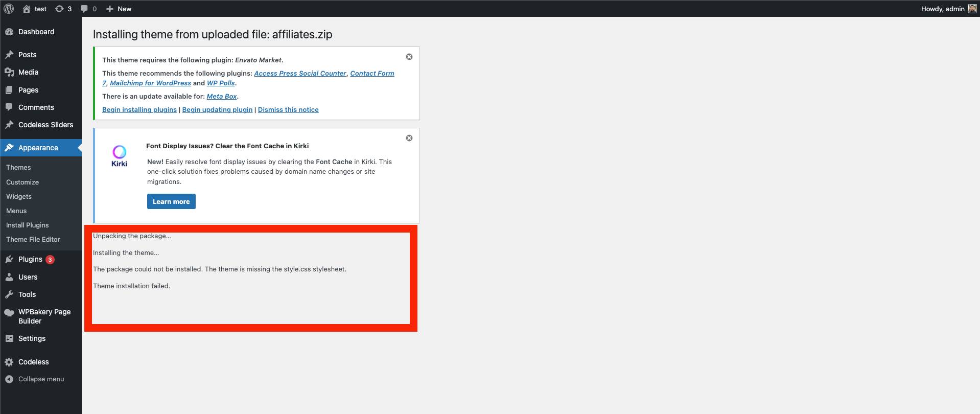Follow Access Press Social Counter link
This screenshot has height=414, width=980.
coord(300,73)
